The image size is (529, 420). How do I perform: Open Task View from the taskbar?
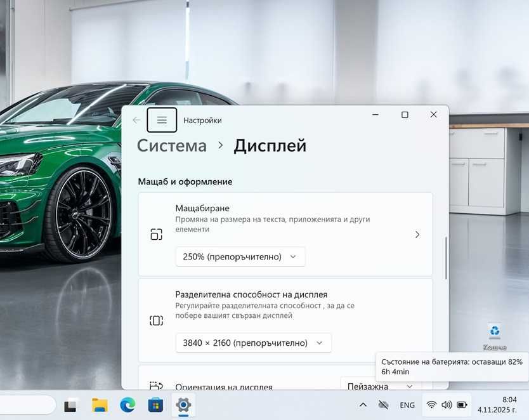click(x=70, y=405)
